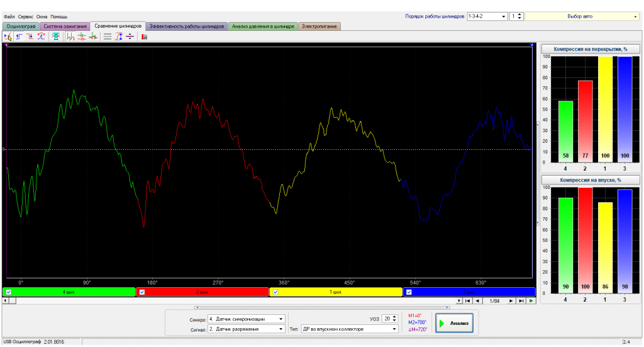This screenshot has height=347, width=644.
Task: Switch to Анализ давления в цилиндре tab
Action: click(263, 26)
